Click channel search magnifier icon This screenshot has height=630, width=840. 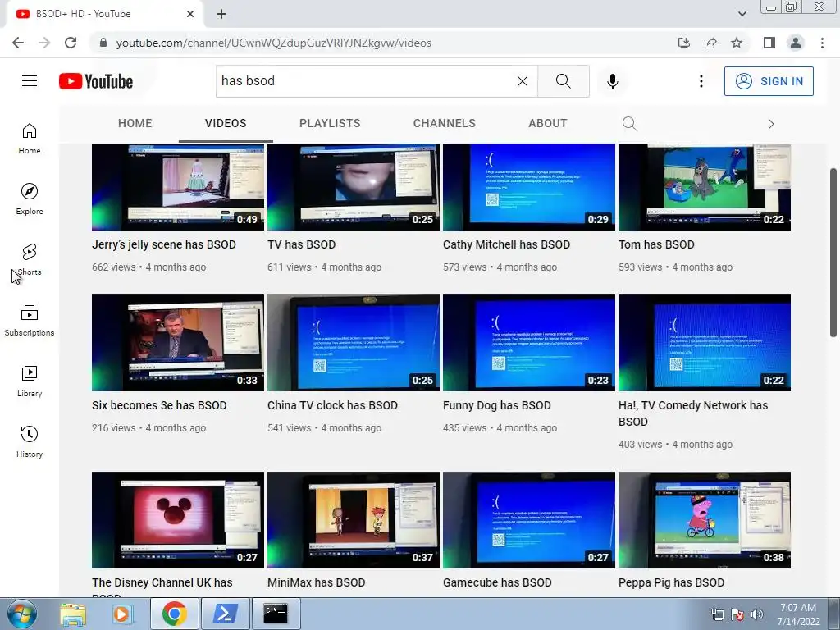[x=629, y=124]
